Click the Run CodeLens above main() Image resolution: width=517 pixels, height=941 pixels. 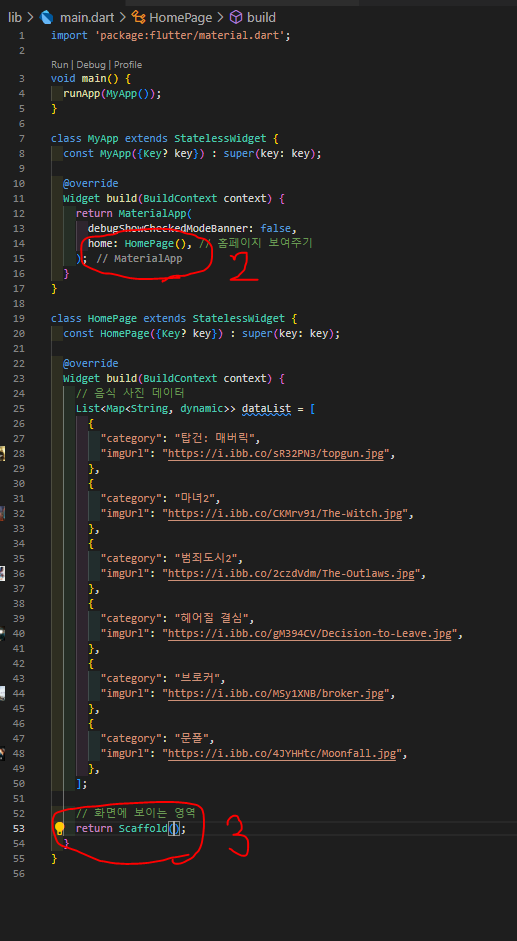[59, 65]
